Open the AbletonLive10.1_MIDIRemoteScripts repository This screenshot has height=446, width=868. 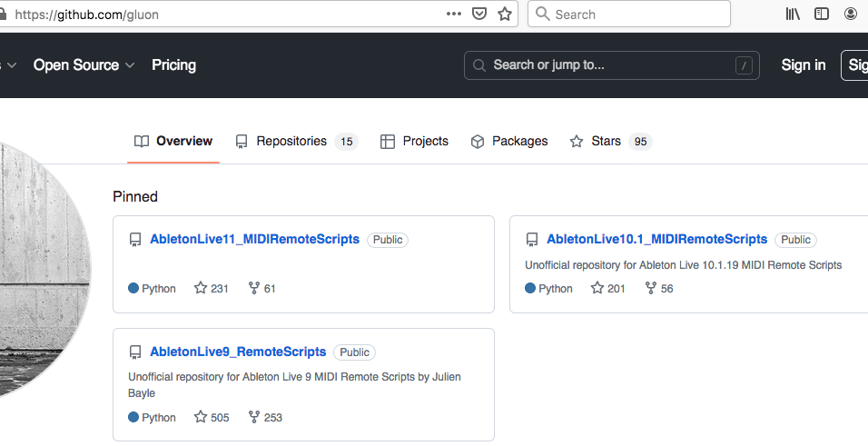pos(657,239)
